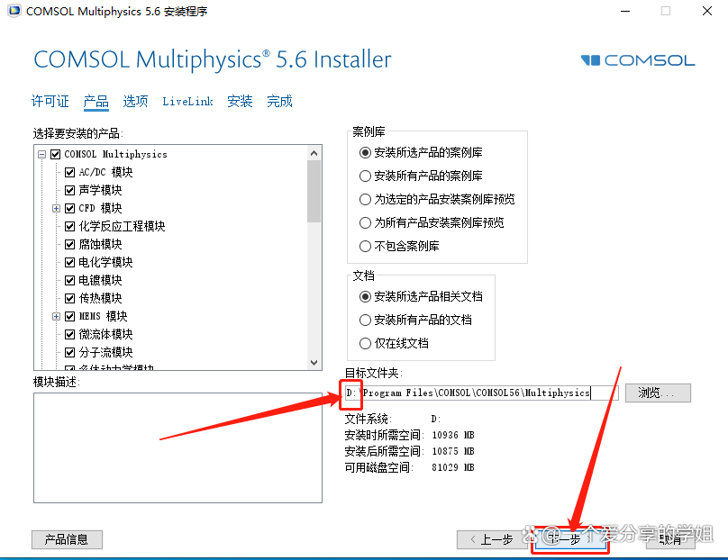Toggle the AC/DC 模块 checkbox

pos(69,172)
